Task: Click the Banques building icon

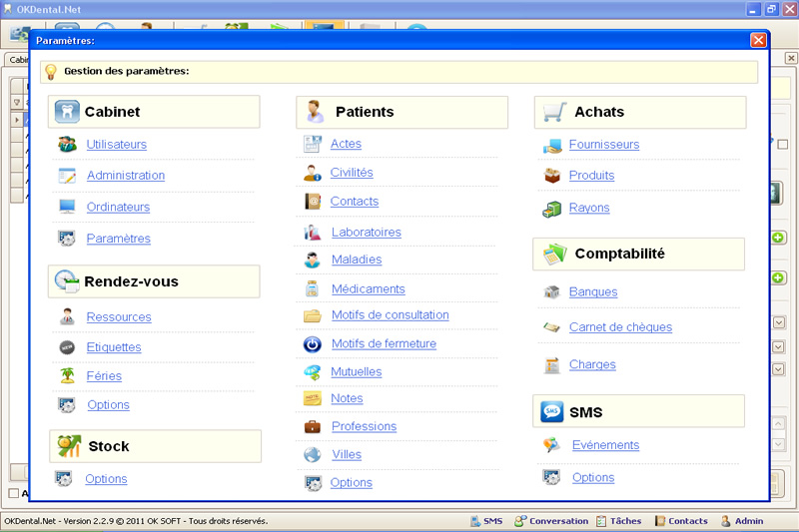Action: coord(552,291)
